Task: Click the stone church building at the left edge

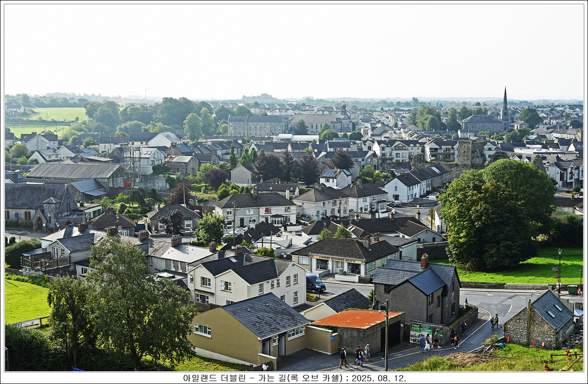Action: (x=38, y=207)
